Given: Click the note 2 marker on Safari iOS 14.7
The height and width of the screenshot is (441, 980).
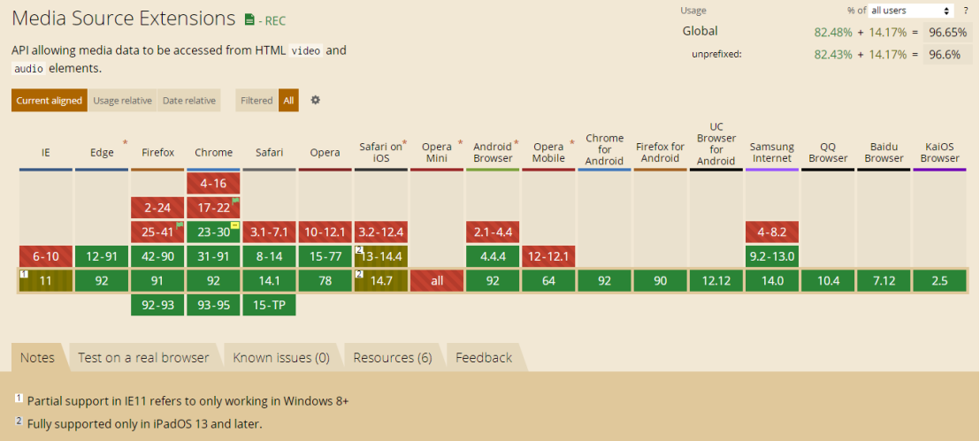Looking at the screenshot, I should click(360, 274).
